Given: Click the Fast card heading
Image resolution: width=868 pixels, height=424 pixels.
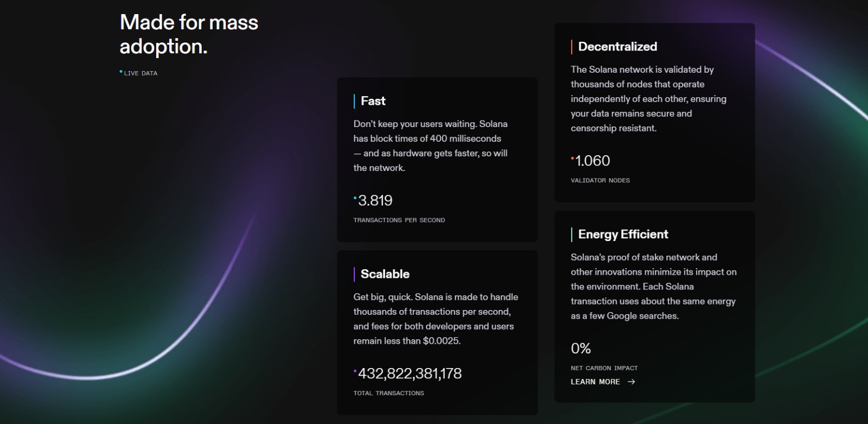Looking at the screenshot, I should point(373,101).
